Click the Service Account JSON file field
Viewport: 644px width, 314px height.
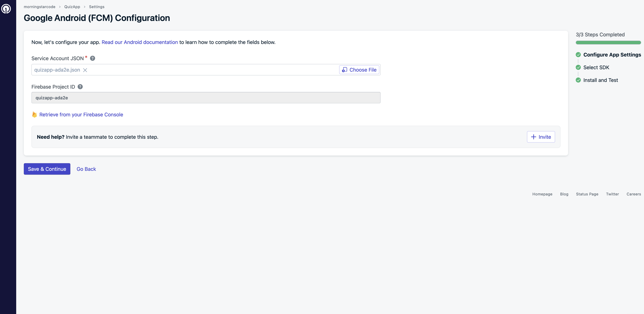click(x=206, y=70)
